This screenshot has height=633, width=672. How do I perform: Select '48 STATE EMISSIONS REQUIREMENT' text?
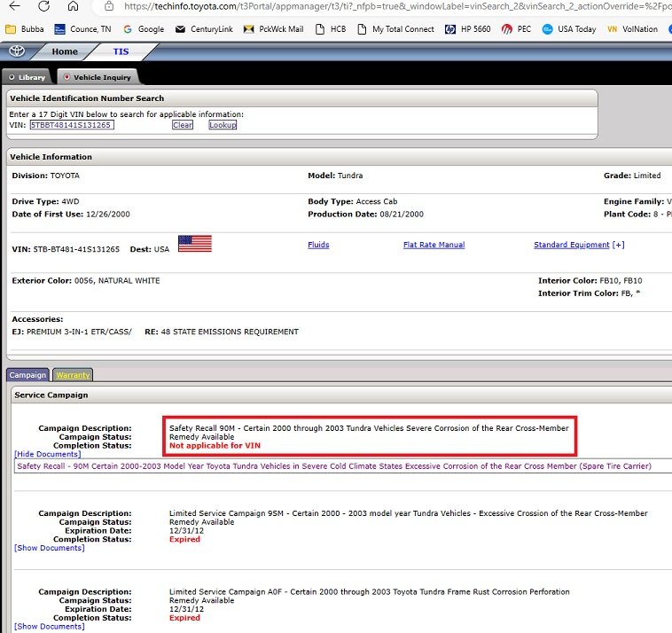point(230,332)
